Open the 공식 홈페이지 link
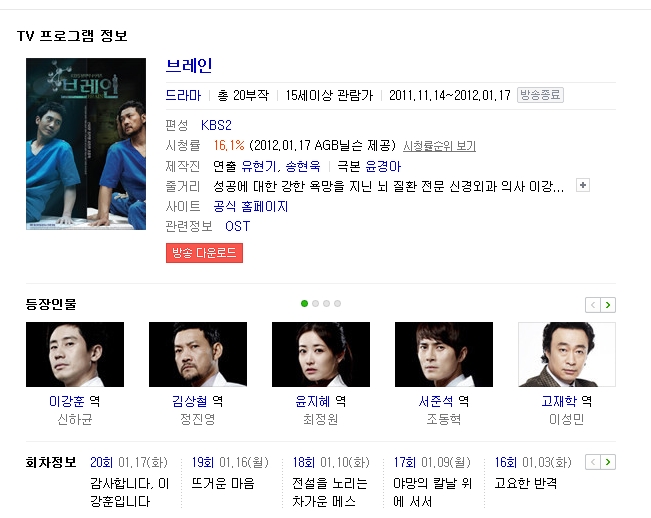 tap(251, 206)
